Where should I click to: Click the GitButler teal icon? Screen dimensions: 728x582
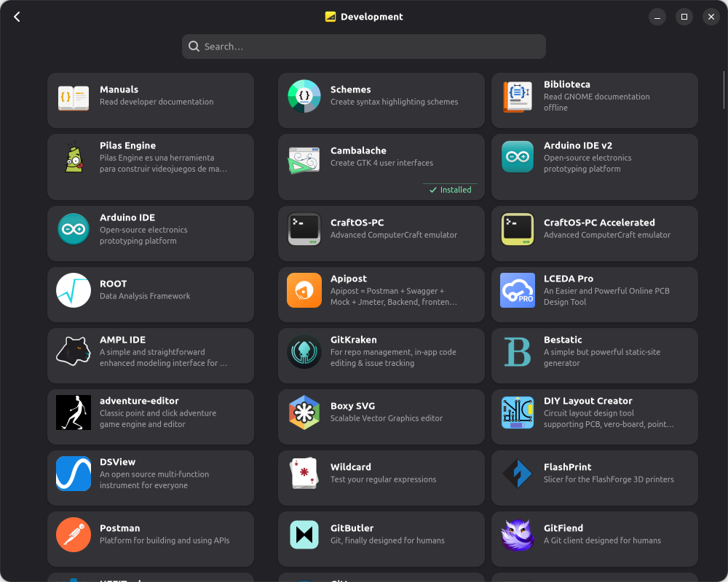[x=304, y=535]
